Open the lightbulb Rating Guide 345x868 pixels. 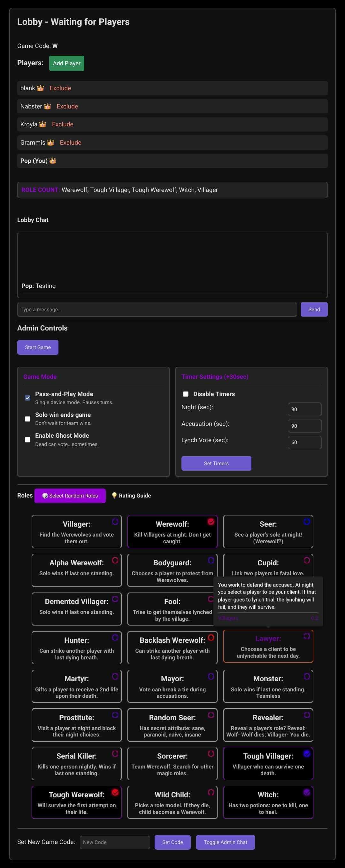pos(131,496)
